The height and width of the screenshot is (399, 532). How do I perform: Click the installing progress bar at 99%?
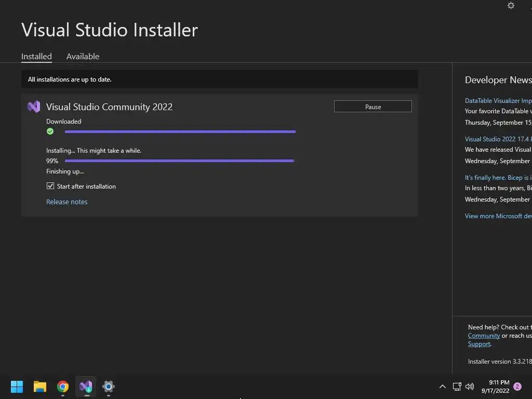(x=179, y=161)
